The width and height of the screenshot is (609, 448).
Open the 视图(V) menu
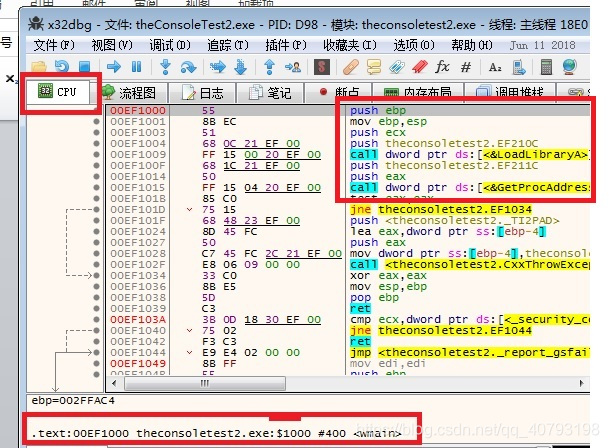(x=112, y=45)
